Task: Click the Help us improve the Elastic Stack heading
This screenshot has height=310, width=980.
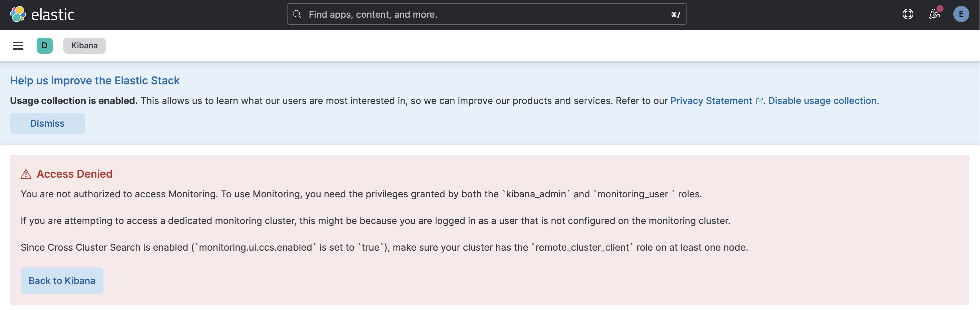Action: pos(94,80)
